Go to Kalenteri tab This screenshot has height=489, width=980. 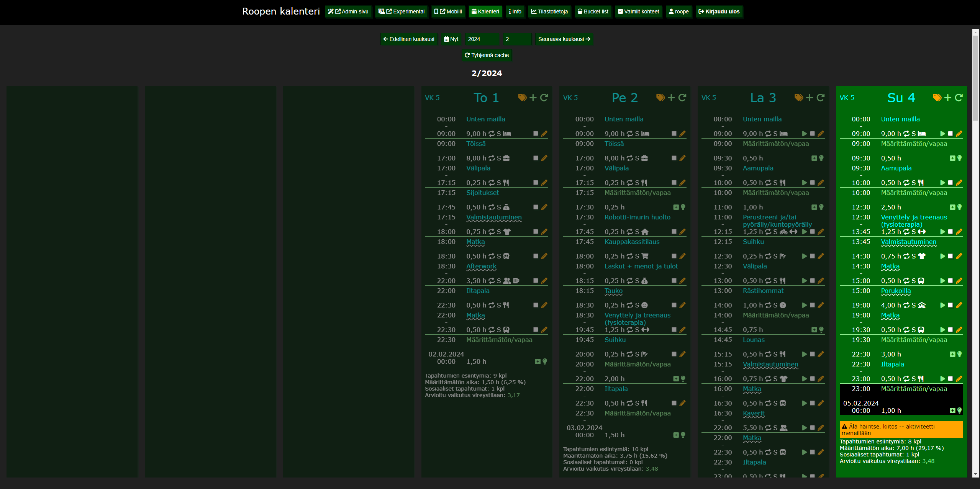pyautogui.click(x=485, y=11)
